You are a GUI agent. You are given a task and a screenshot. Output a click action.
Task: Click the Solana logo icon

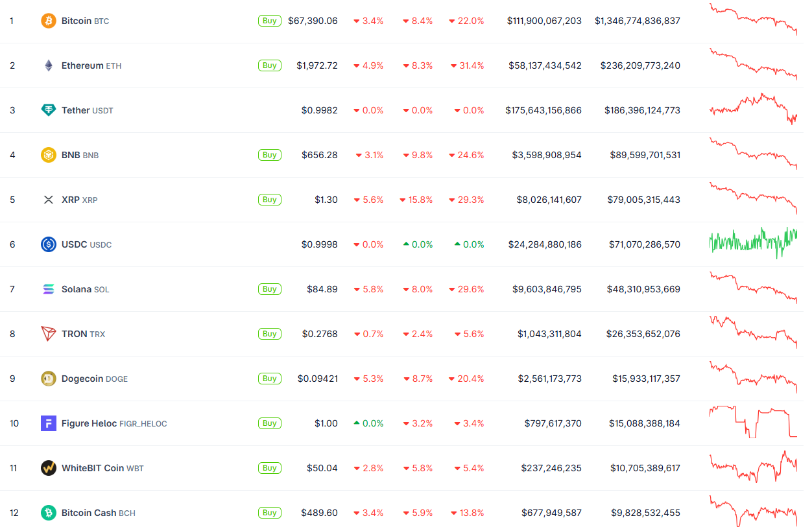tap(49, 289)
